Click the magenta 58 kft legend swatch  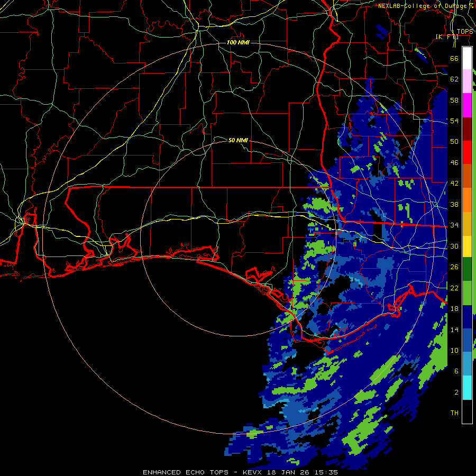[x=467, y=105]
